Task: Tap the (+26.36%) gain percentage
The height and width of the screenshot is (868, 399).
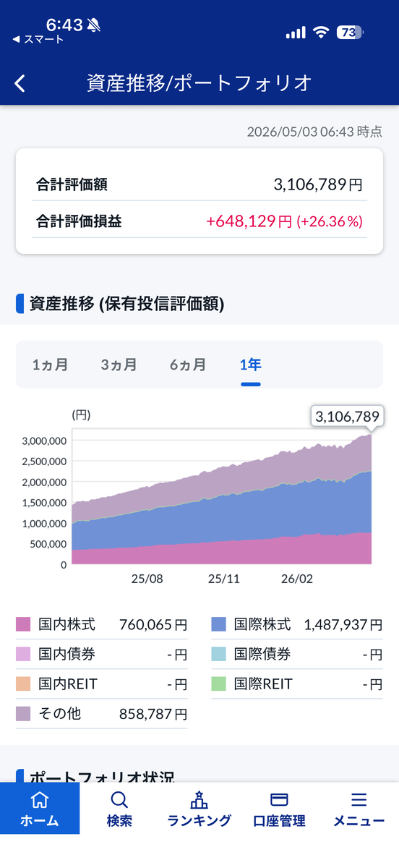Action: (x=330, y=221)
